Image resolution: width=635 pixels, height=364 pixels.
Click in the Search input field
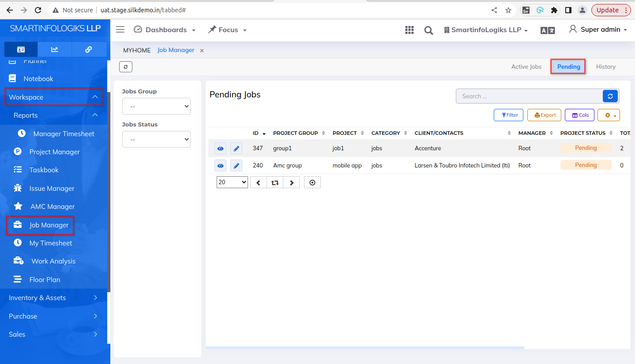click(x=530, y=96)
